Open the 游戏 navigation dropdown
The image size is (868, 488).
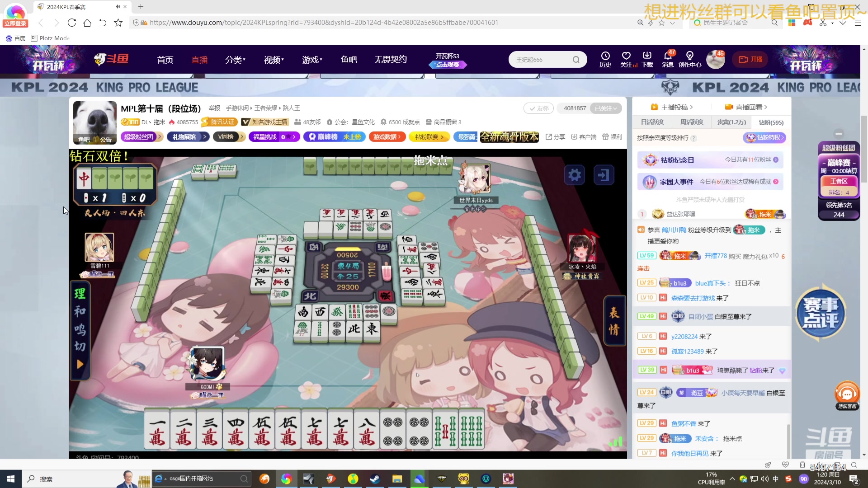(x=312, y=60)
